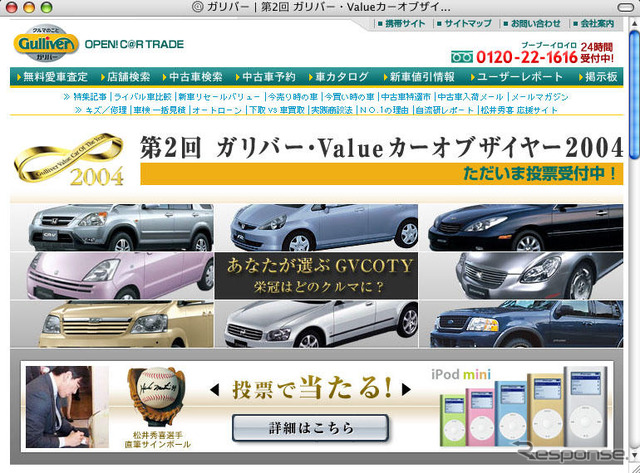Click the 携帯サイト link

pyautogui.click(x=402, y=24)
